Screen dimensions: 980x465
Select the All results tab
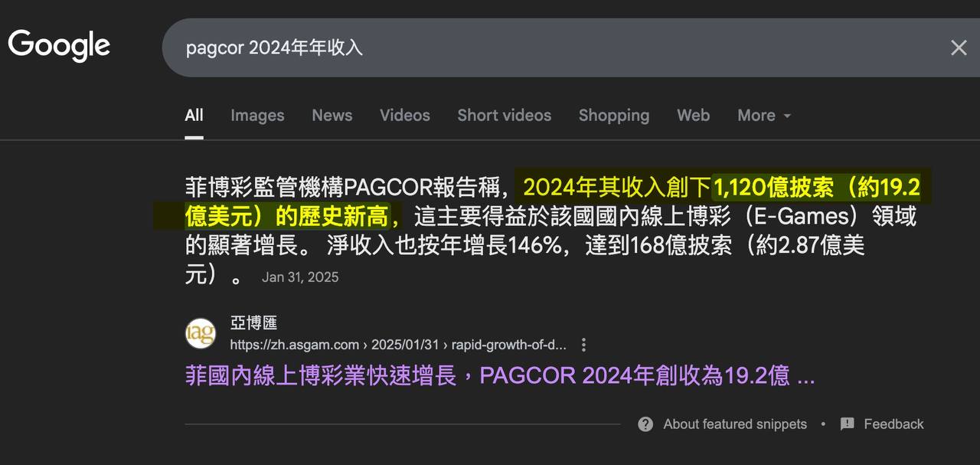point(194,115)
